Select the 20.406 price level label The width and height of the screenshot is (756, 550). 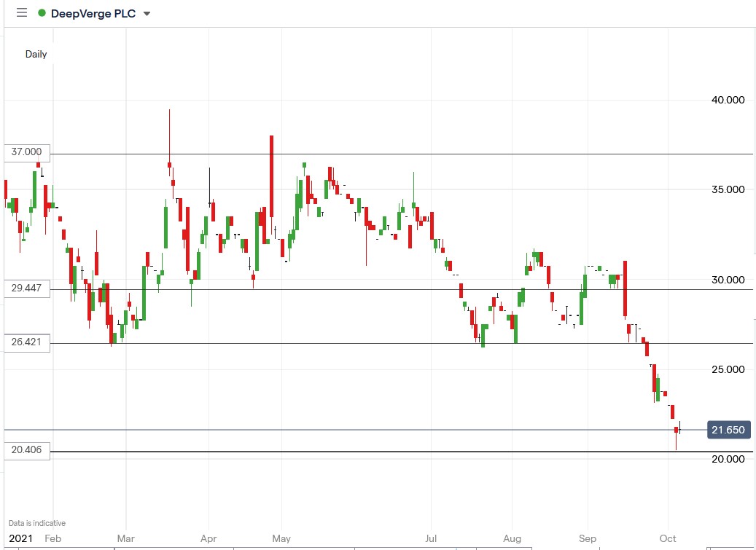(x=26, y=450)
